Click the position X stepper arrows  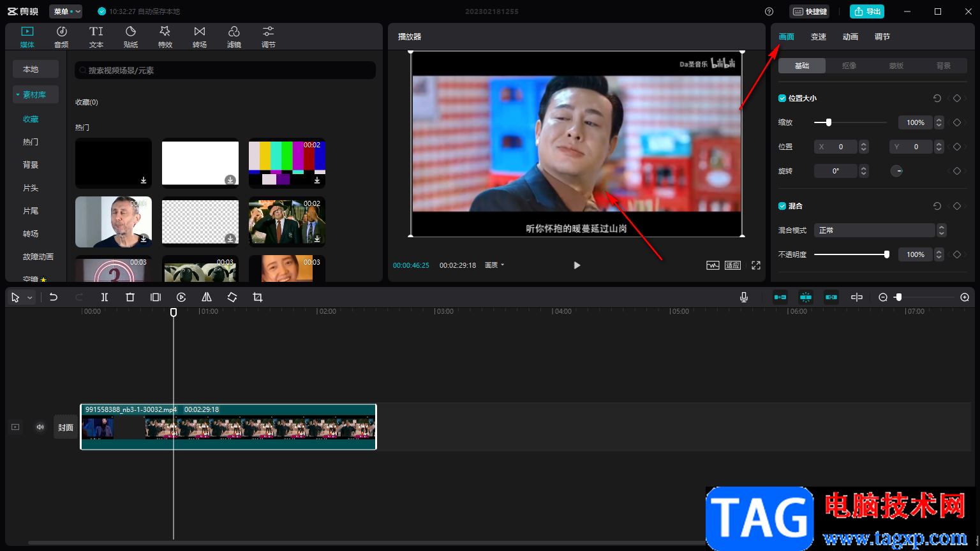click(863, 147)
